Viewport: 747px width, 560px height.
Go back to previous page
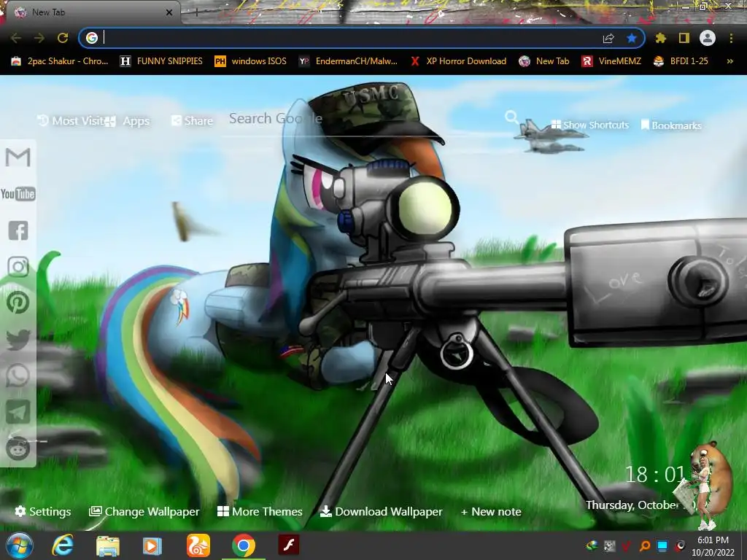click(x=16, y=38)
